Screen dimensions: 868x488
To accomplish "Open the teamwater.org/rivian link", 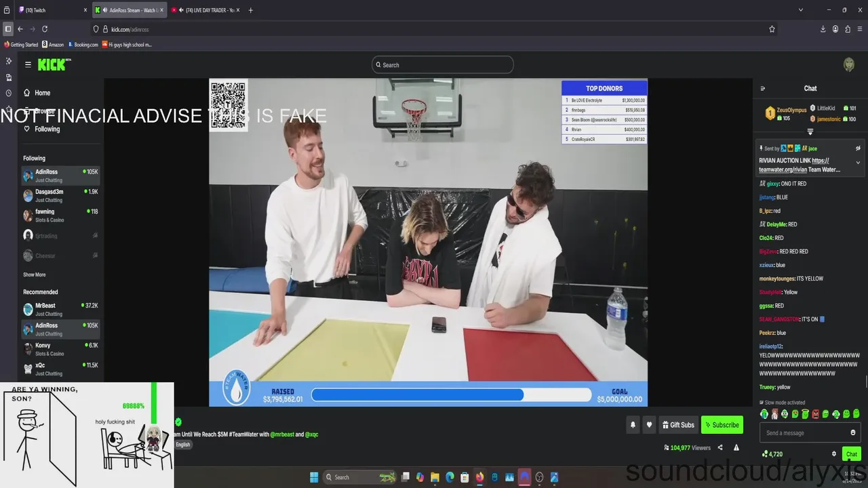I will coord(783,169).
